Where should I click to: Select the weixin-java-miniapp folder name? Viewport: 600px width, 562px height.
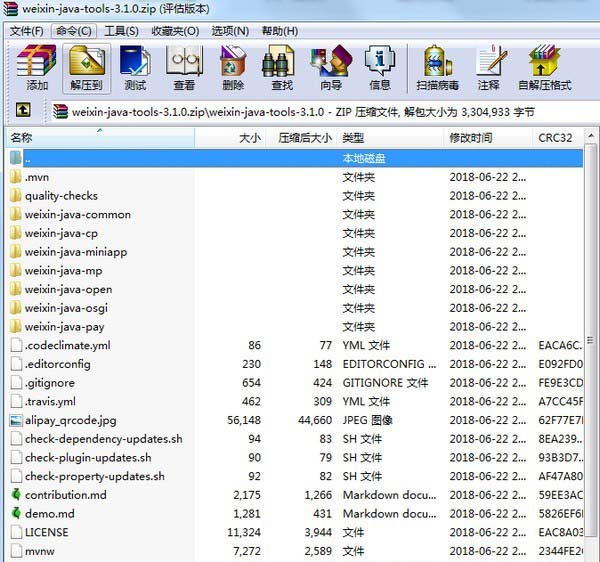[76, 252]
